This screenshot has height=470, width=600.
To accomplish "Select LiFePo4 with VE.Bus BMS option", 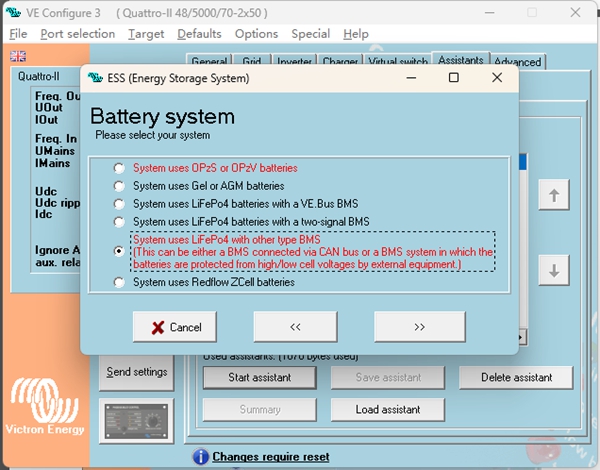I will point(119,204).
